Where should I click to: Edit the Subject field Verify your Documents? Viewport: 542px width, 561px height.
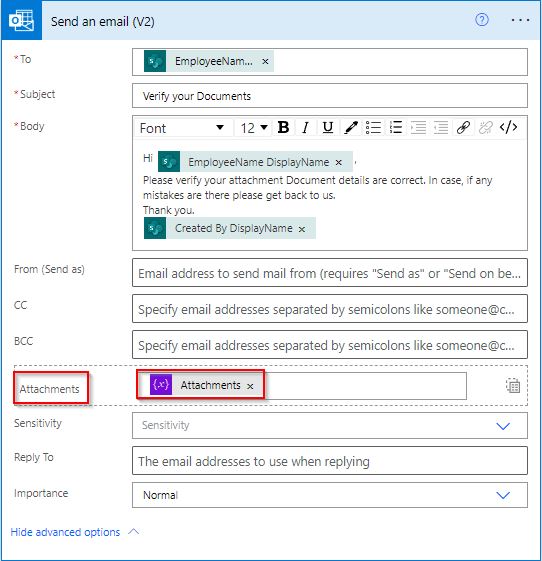[329, 96]
